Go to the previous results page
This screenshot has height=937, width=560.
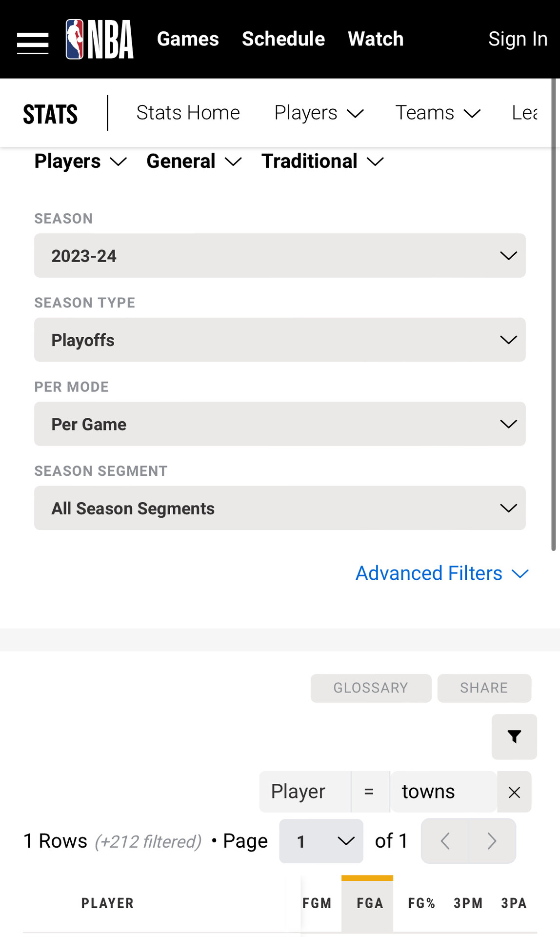click(445, 841)
